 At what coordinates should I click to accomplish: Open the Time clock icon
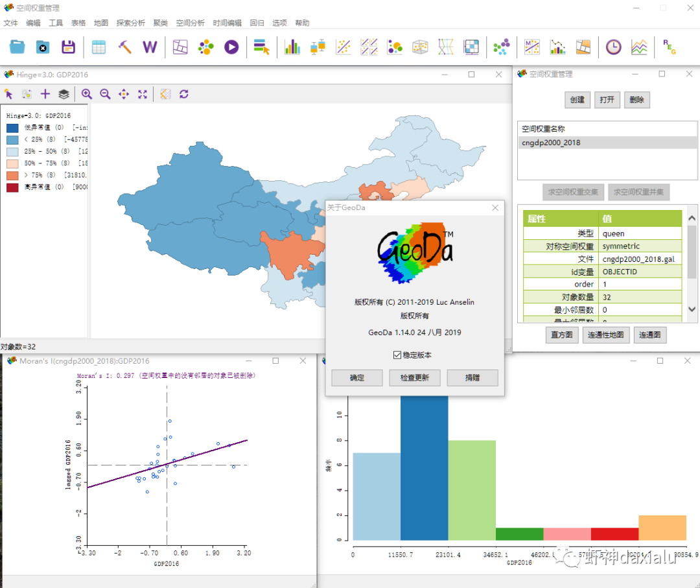(x=613, y=47)
